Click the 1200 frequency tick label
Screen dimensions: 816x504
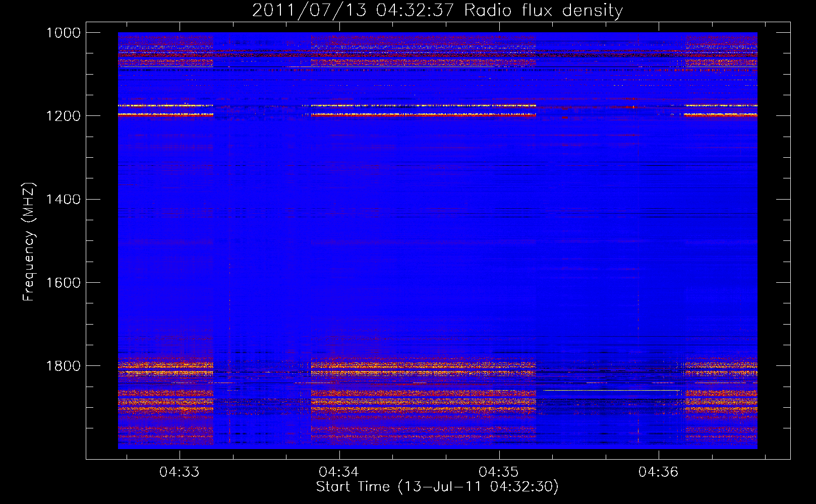pos(63,116)
